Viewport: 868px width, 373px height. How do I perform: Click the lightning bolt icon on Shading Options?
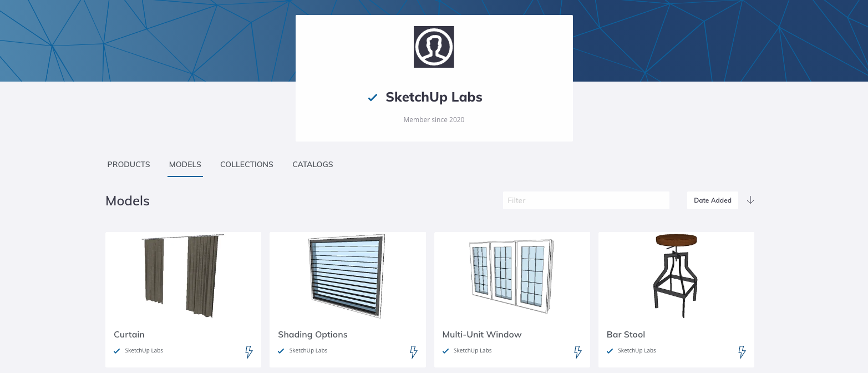pos(413,352)
